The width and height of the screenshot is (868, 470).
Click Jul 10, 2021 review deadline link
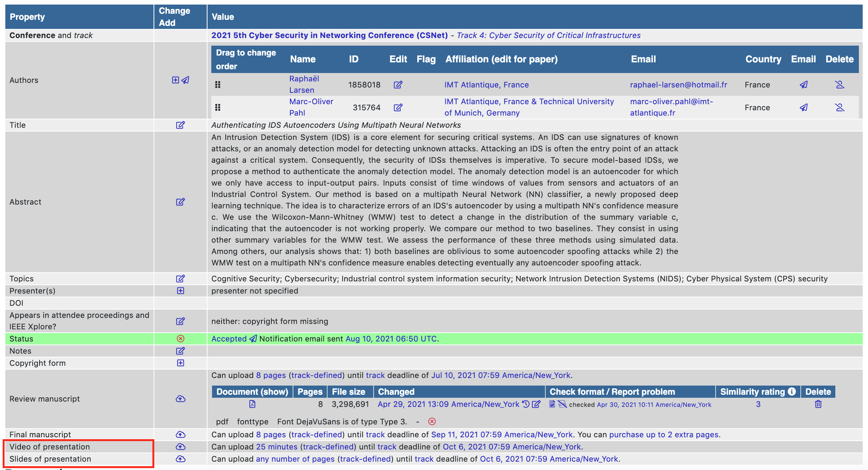(x=501, y=375)
